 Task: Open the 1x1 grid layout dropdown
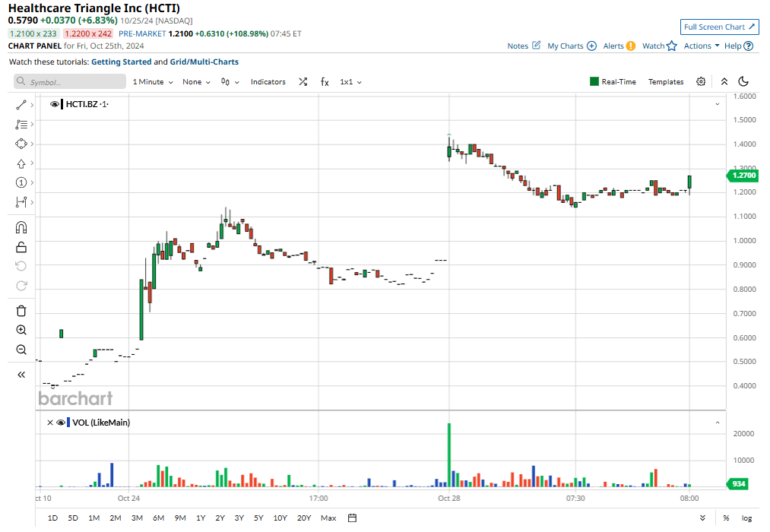(x=350, y=82)
